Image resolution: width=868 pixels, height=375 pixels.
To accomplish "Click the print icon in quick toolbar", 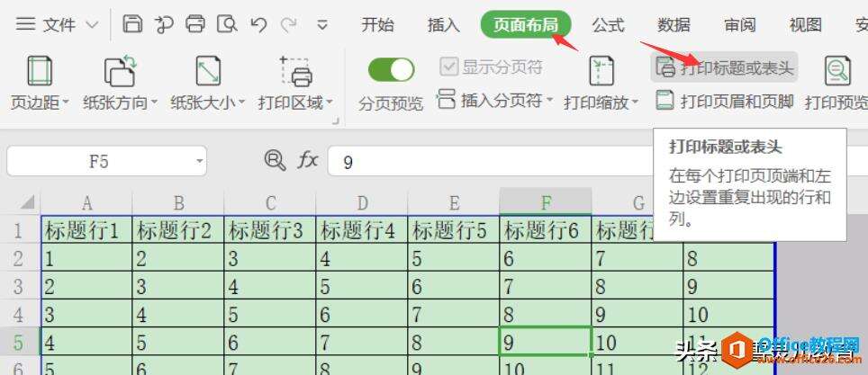I will point(194,24).
